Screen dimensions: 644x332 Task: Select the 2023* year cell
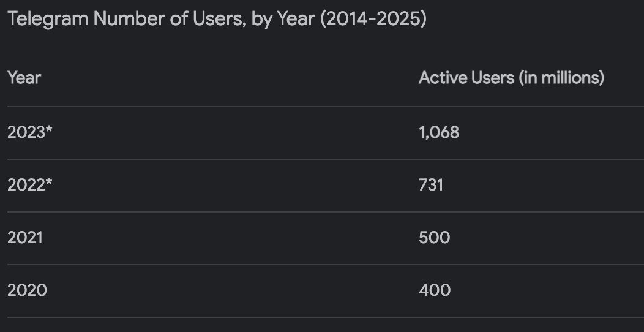click(x=27, y=132)
